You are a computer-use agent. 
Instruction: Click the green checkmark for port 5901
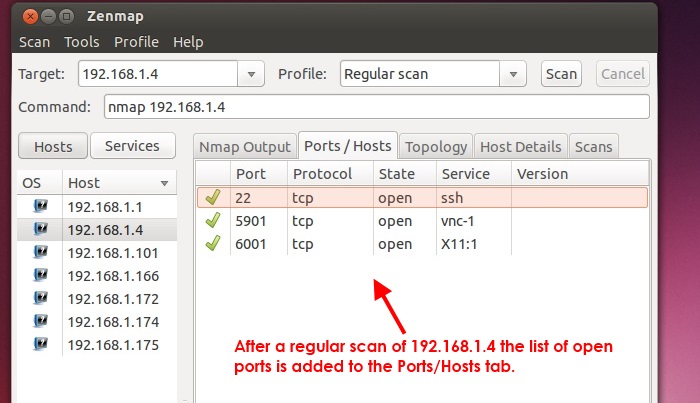[211, 221]
